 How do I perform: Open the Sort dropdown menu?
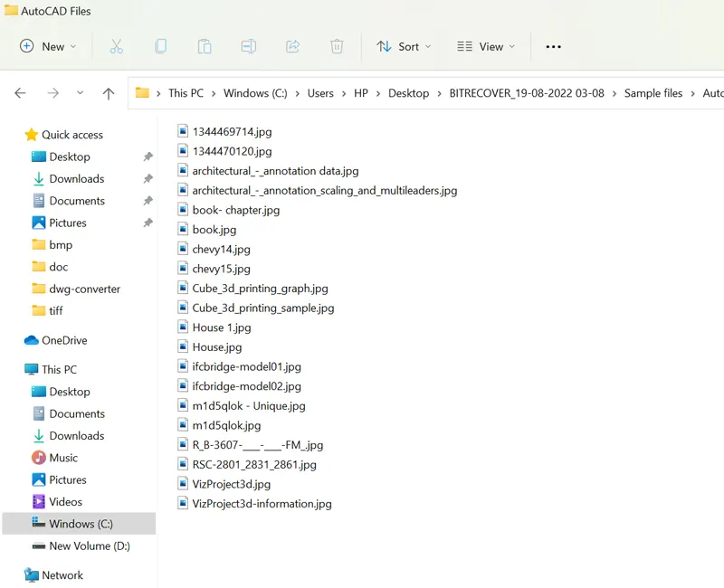click(404, 46)
